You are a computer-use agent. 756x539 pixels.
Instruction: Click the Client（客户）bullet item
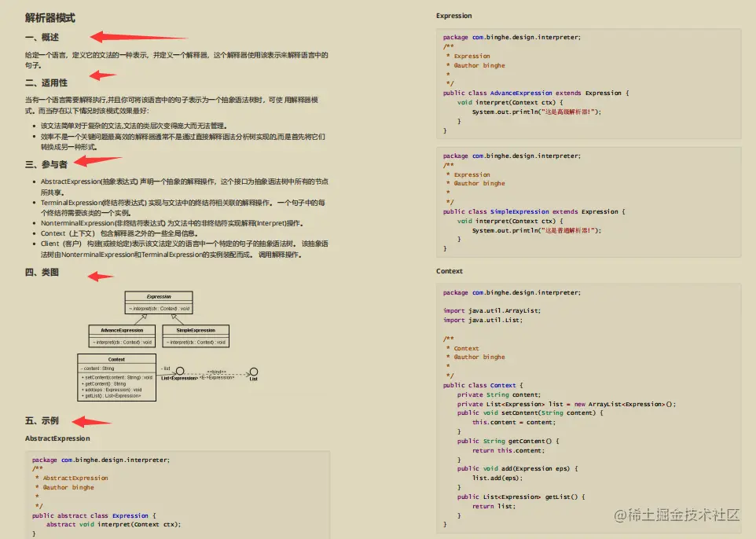tap(184, 249)
